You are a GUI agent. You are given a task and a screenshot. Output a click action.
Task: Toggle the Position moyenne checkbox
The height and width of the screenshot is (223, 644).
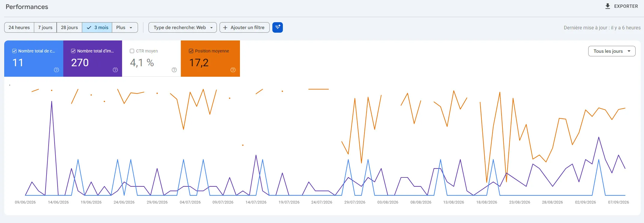click(x=191, y=51)
